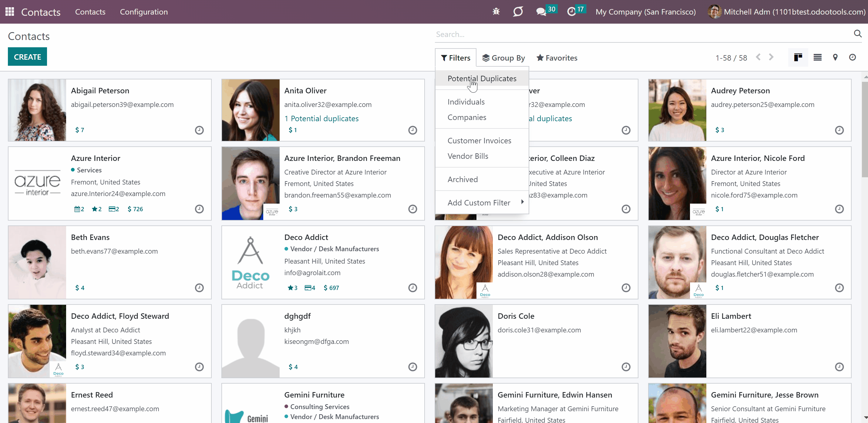Click the search magnifier icon
Screen dimensions: 868x423
[858, 34]
